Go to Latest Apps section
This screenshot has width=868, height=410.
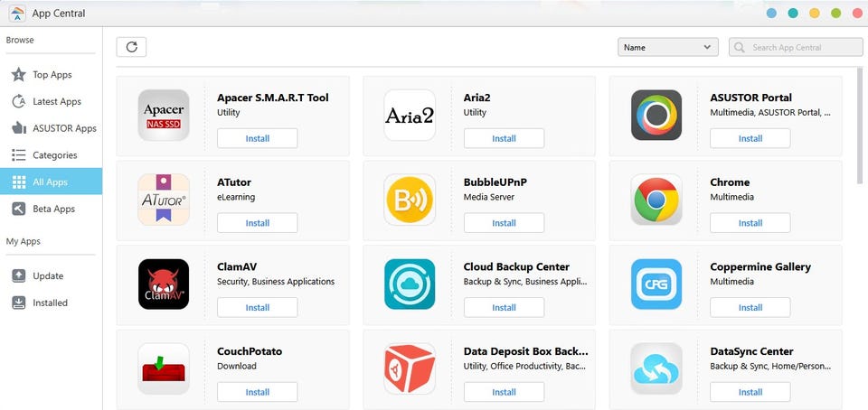point(56,102)
